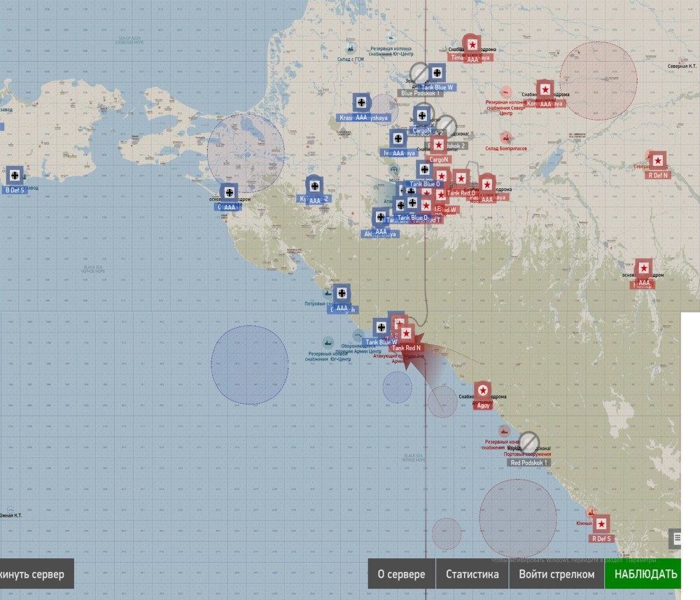700x600 pixels.
Task: Click the green НАБЛЮДАТЬ button
Action: click(645, 575)
